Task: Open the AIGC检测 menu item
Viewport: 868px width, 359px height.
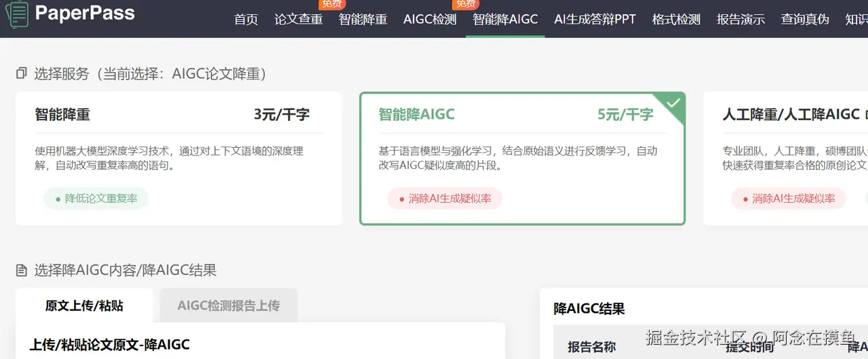Action: point(430,19)
